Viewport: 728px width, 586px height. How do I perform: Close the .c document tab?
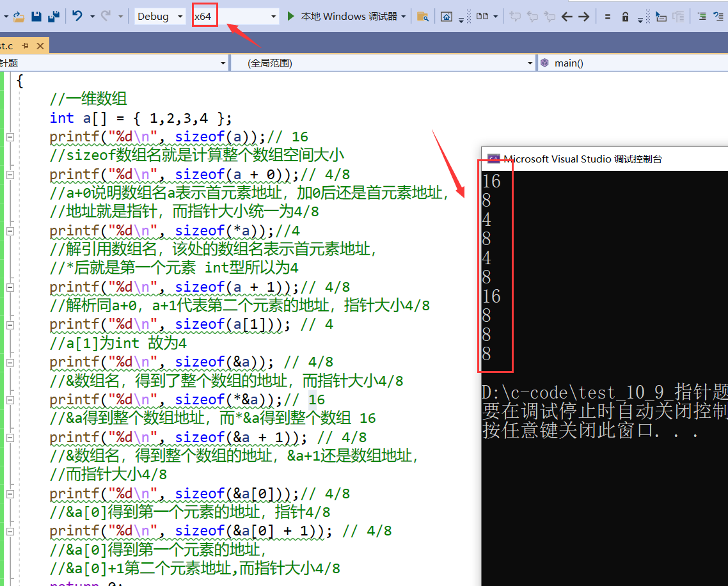point(40,45)
